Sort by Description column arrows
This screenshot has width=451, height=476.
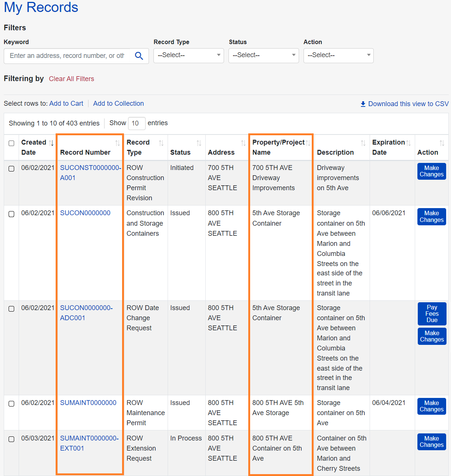[x=363, y=143]
